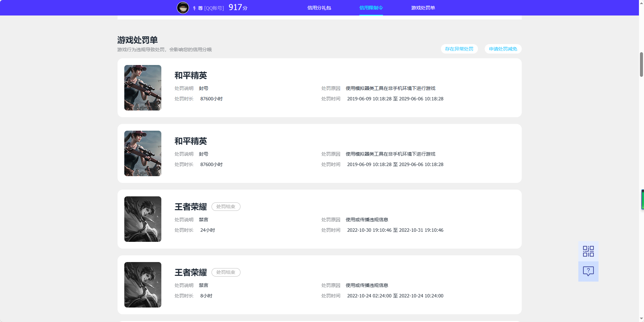This screenshot has height=322, width=644.
Task: Click the second 和平精英 card title
Action: pyautogui.click(x=191, y=141)
